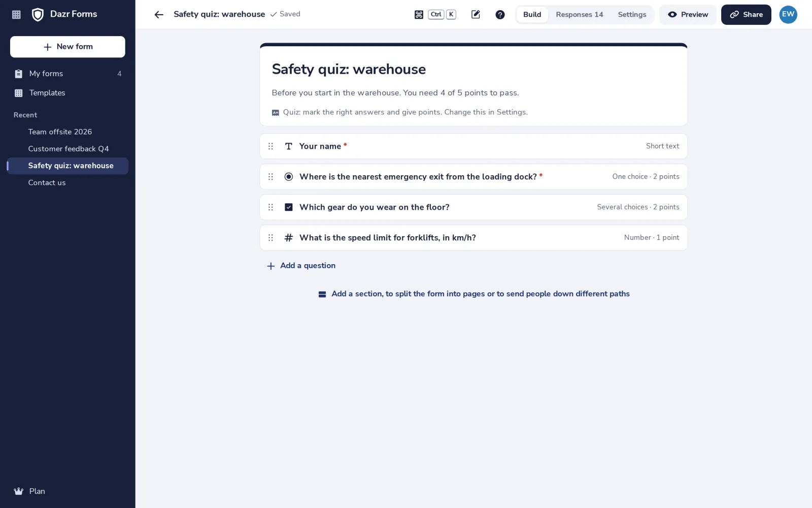Preview the form
The height and width of the screenshot is (508, 812).
[x=688, y=15]
